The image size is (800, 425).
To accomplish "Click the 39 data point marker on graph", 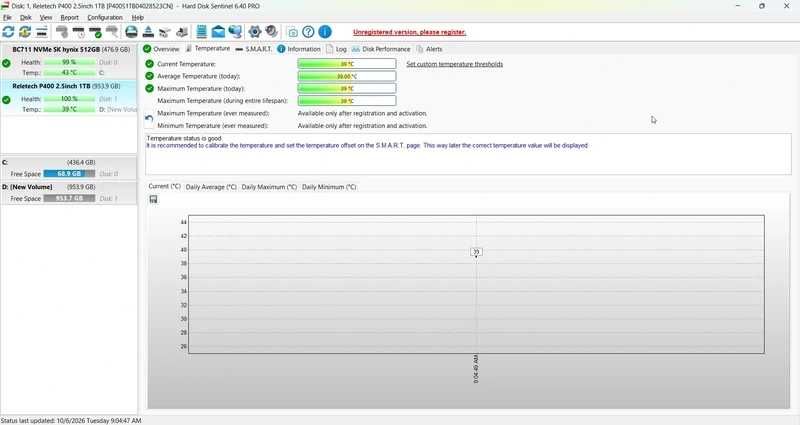I will click(476, 252).
